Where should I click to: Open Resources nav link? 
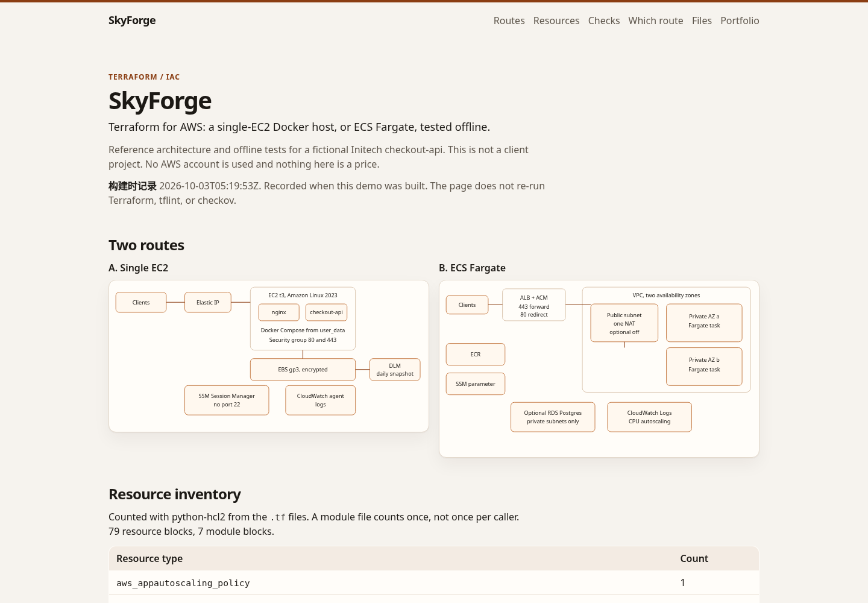[556, 21]
